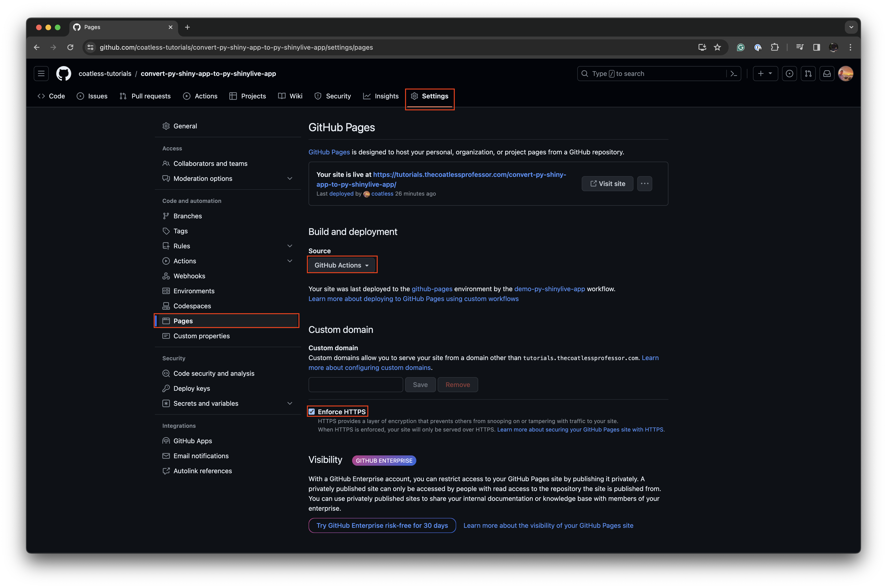Reload the page with the refresh icon
The height and width of the screenshot is (588, 887).
pyautogui.click(x=70, y=47)
